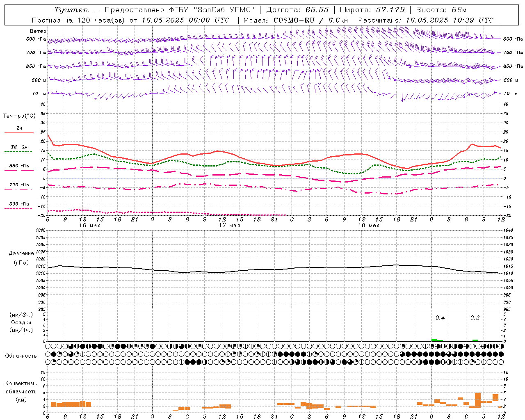
Task: Click the "Высота: 66м" header entry
Action: 441,10
